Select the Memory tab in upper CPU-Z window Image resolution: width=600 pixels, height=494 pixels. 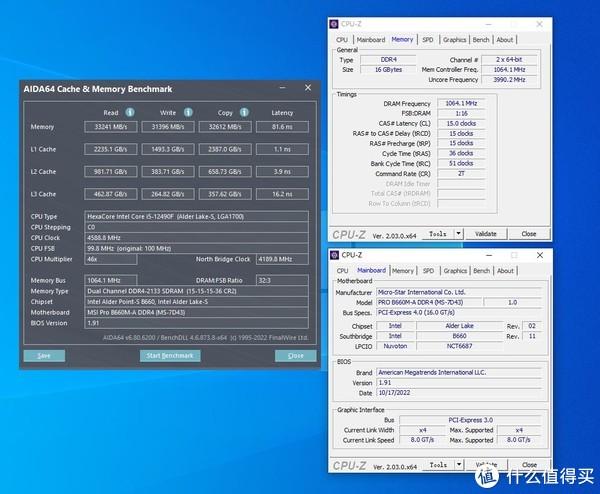pos(402,39)
